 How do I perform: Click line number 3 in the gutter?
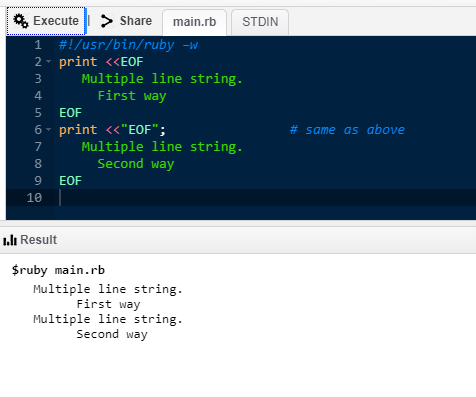38,79
